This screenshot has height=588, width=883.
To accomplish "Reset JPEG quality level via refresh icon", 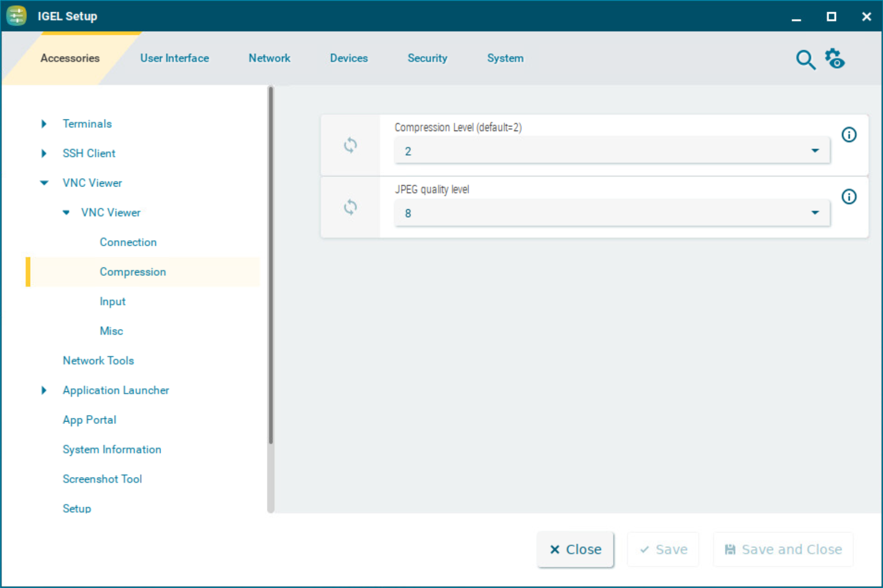I will coord(350,207).
